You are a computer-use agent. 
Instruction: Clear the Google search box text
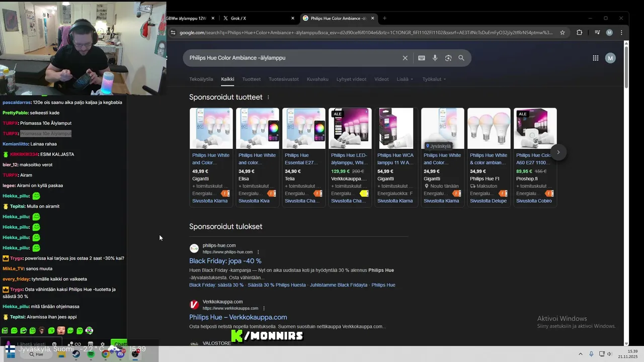coord(405,58)
